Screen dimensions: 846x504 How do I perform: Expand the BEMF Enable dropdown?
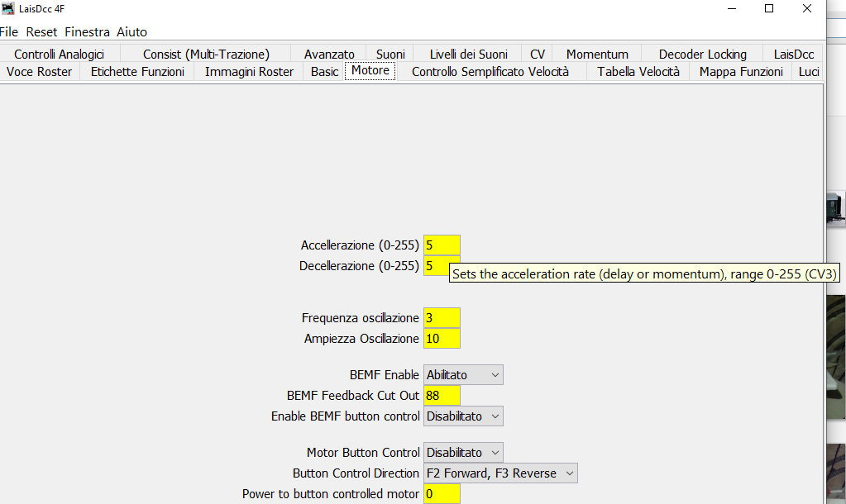tap(463, 375)
